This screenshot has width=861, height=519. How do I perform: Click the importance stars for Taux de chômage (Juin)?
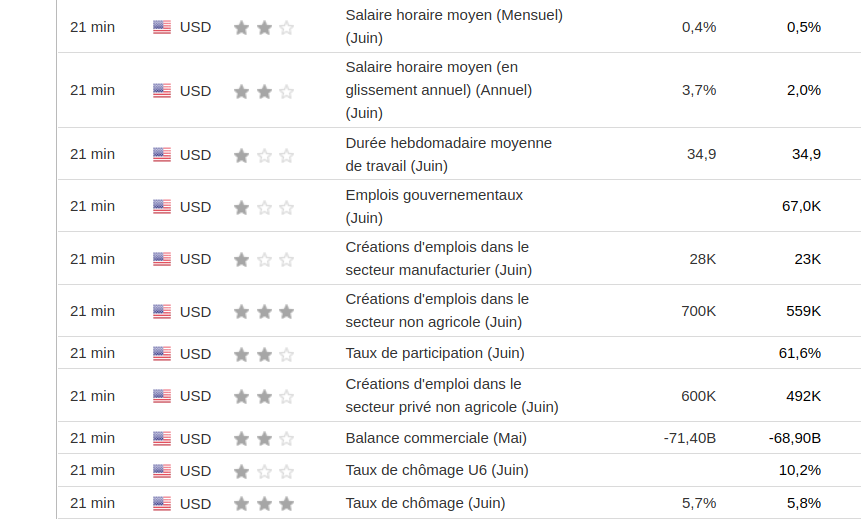point(264,503)
